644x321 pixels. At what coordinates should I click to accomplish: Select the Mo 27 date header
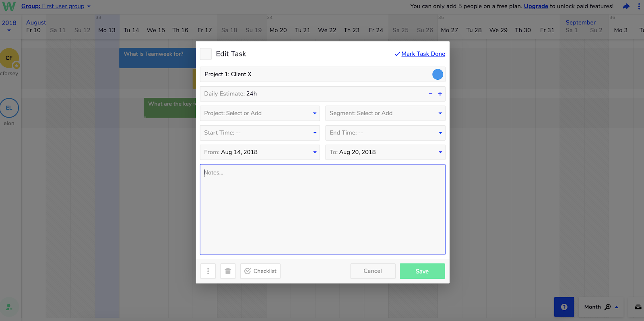click(449, 30)
